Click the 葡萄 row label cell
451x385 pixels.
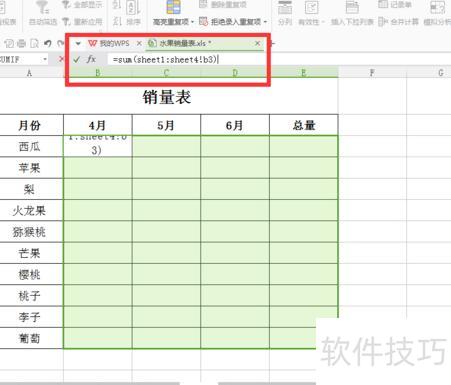pyautogui.click(x=29, y=338)
